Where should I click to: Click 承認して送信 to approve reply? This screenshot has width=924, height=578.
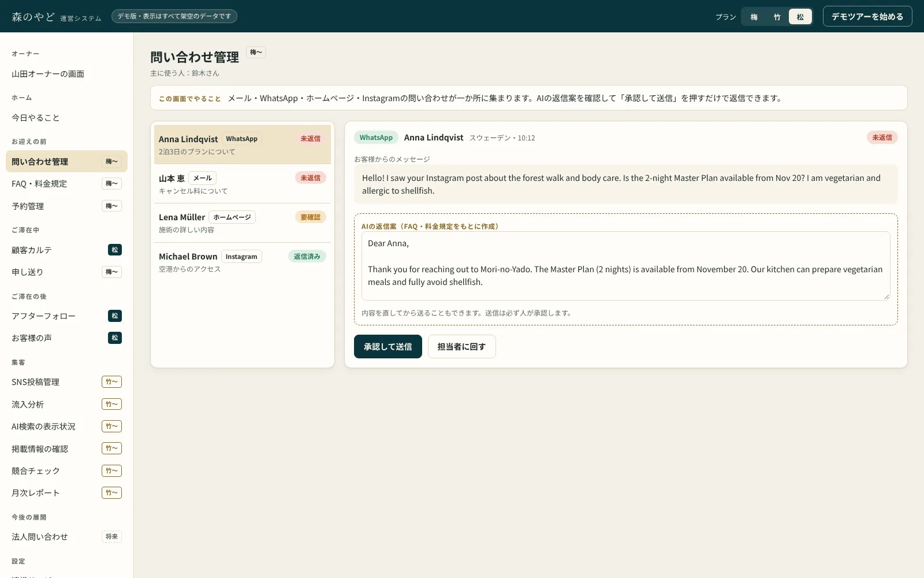click(388, 346)
